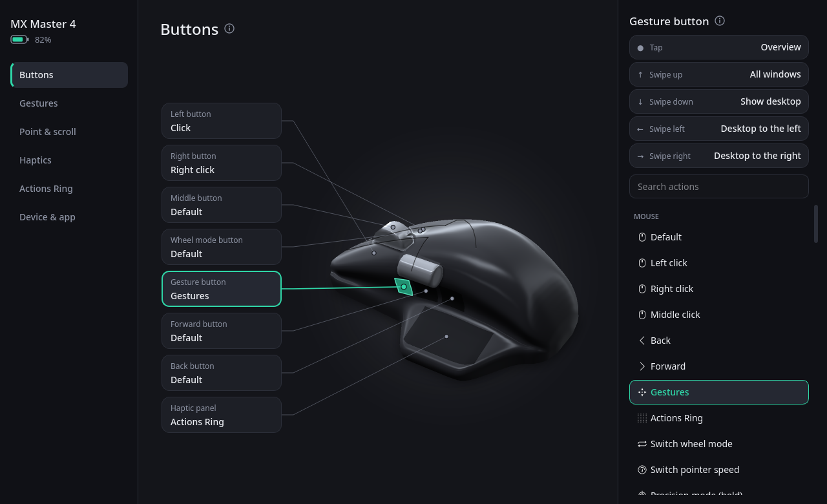This screenshot has height=504, width=827.
Task: Click the battery indicator icon
Action: 19,39
